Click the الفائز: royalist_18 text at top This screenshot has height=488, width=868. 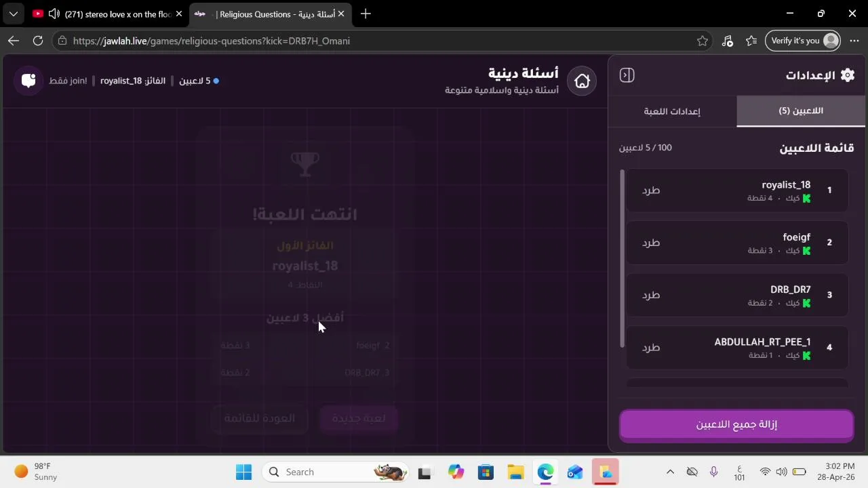[x=133, y=81]
